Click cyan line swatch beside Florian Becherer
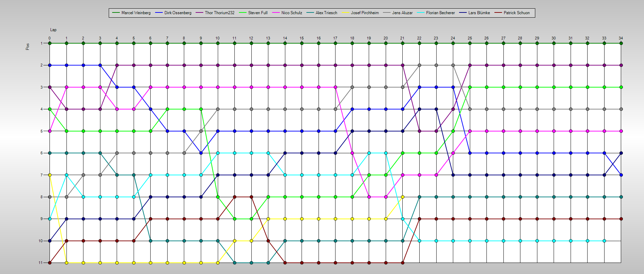 coord(421,13)
